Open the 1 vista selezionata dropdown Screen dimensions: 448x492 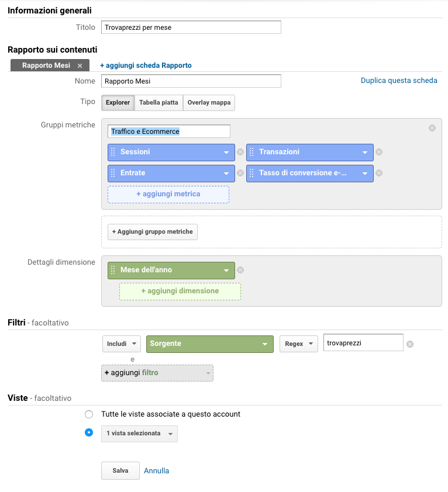tap(140, 434)
